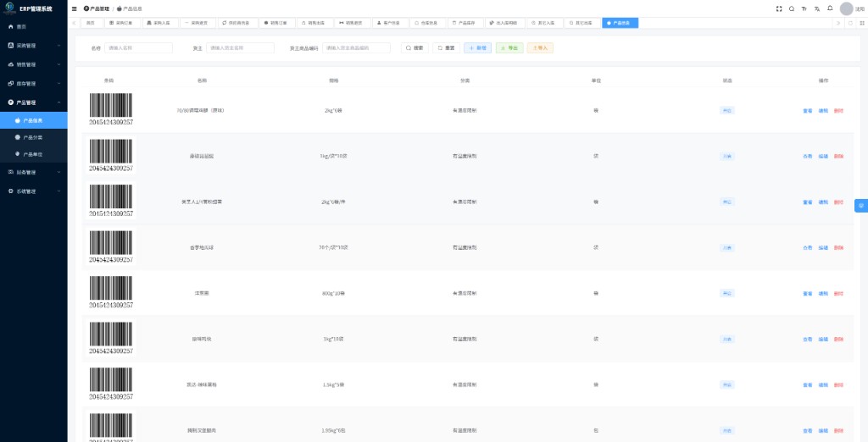
Task: Select 产品单位 in the sidebar submenu
Action: pos(34,154)
